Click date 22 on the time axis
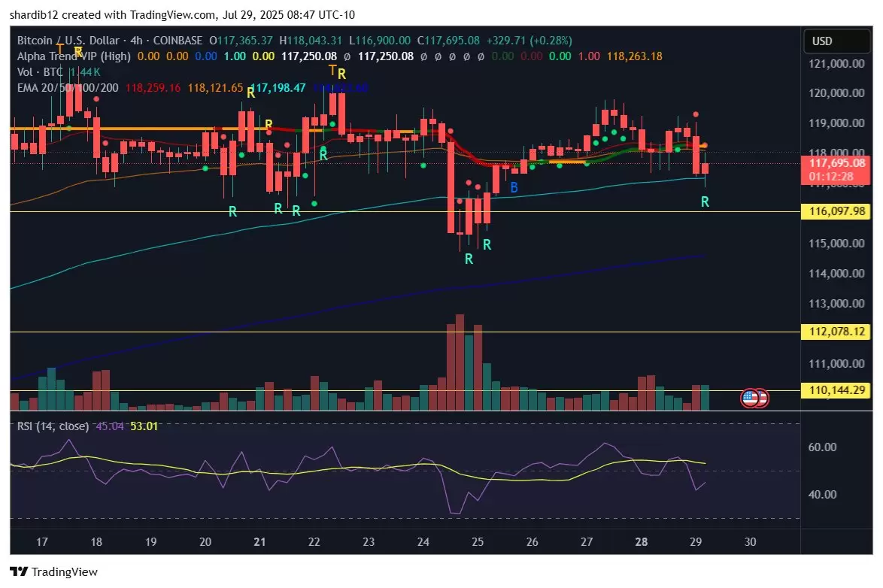The image size is (883, 588). coord(314,542)
